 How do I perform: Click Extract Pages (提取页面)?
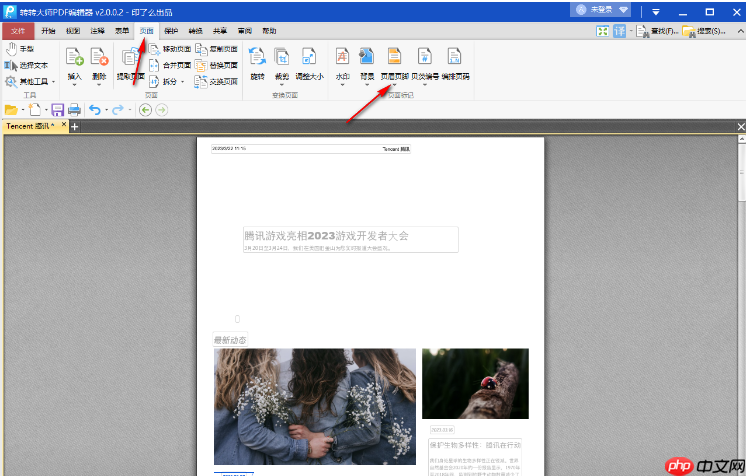click(x=130, y=64)
